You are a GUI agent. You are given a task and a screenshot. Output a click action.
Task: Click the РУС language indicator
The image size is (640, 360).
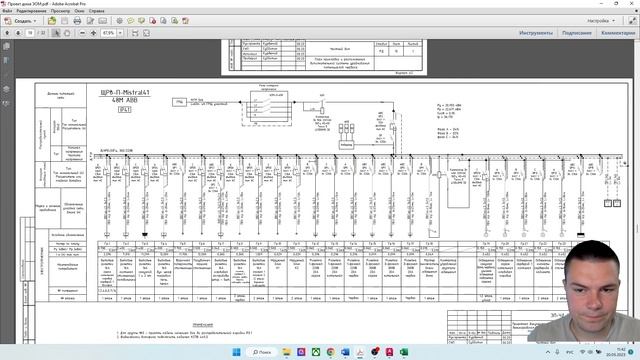570,352
